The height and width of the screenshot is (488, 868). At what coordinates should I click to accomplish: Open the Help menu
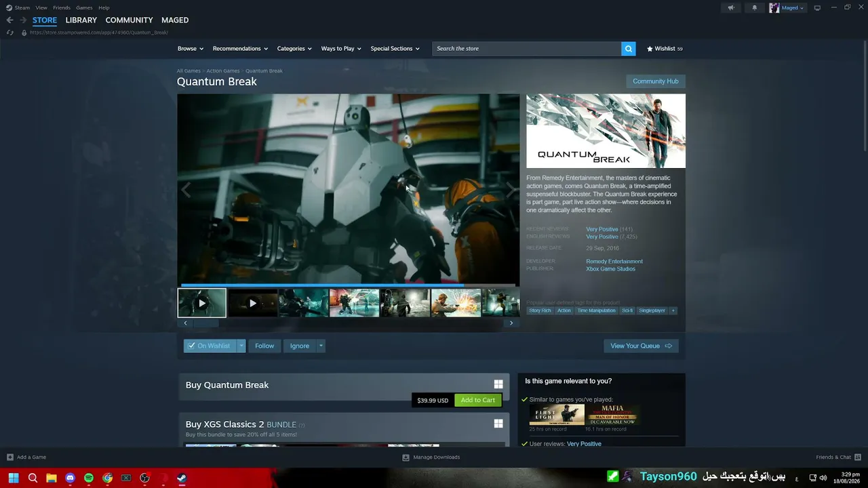tap(104, 7)
